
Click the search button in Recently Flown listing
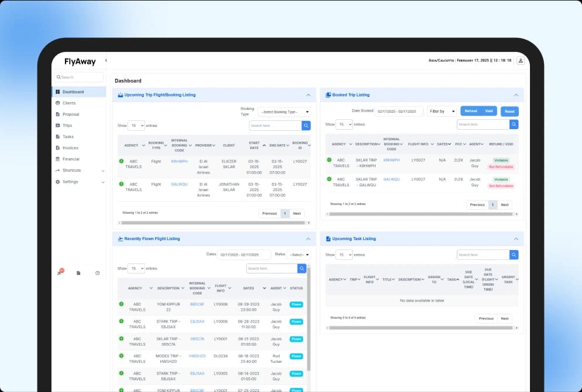[x=302, y=269]
